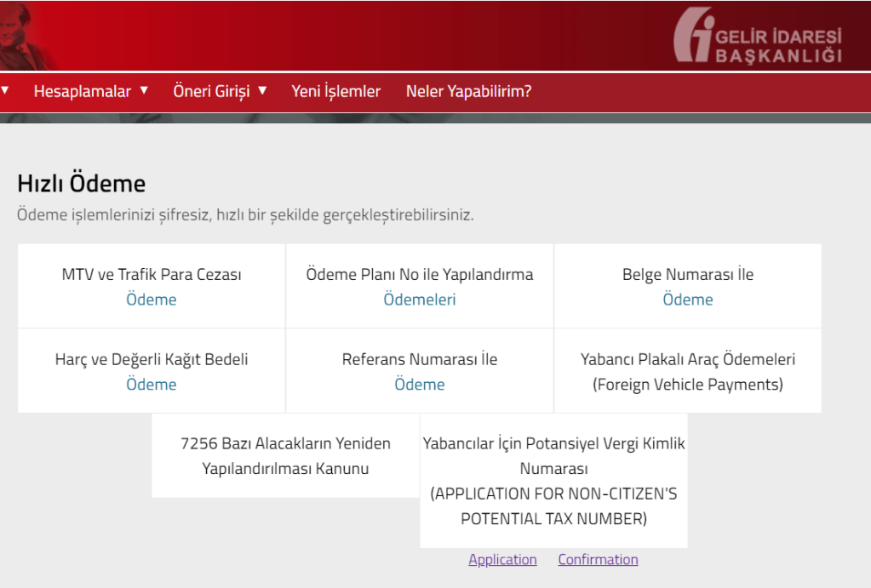Open the Neler Yapabilirim? menu item
The image size is (871, 588).
[x=468, y=91]
